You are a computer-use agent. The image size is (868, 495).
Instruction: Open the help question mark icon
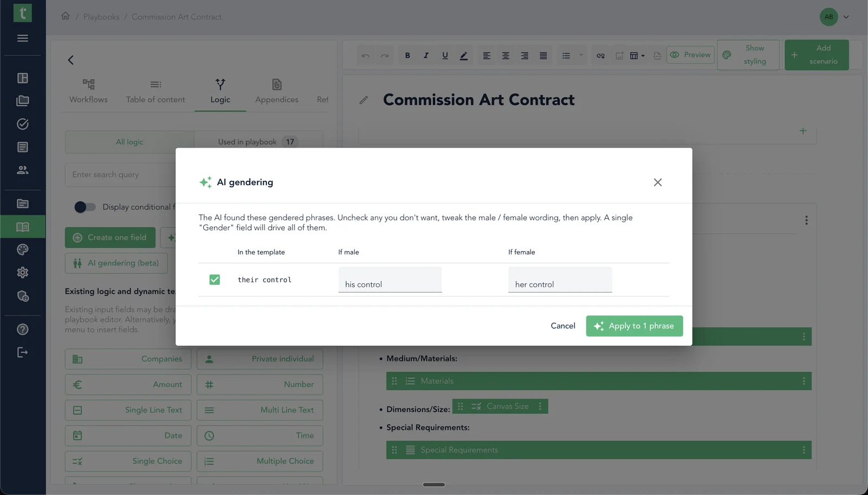coord(23,329)
